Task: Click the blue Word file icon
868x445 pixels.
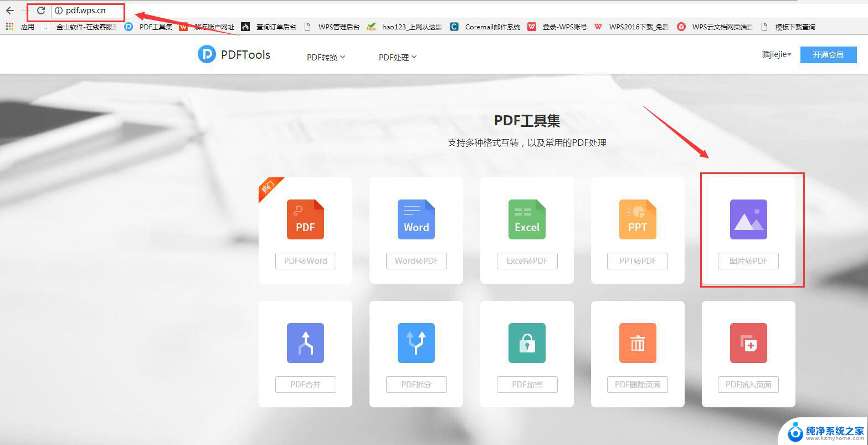Action: point(416,219)
